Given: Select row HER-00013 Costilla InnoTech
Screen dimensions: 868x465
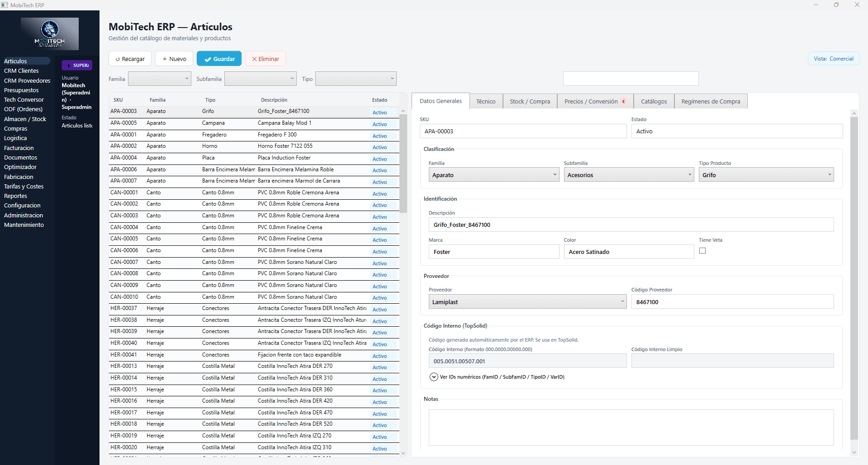Looking at the screenshot, I should [253, 366].
